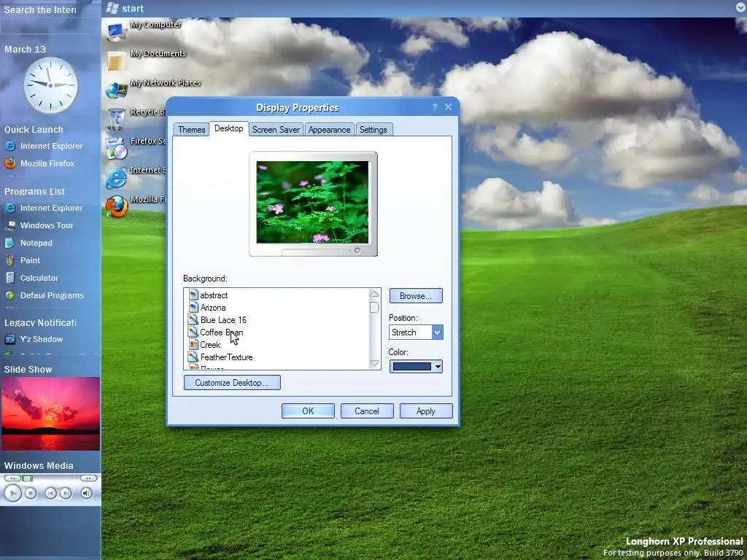The width and height of the screenshot is (747, 560).
Task: Click the March 13 date text
Action: (x=26, y=49)
